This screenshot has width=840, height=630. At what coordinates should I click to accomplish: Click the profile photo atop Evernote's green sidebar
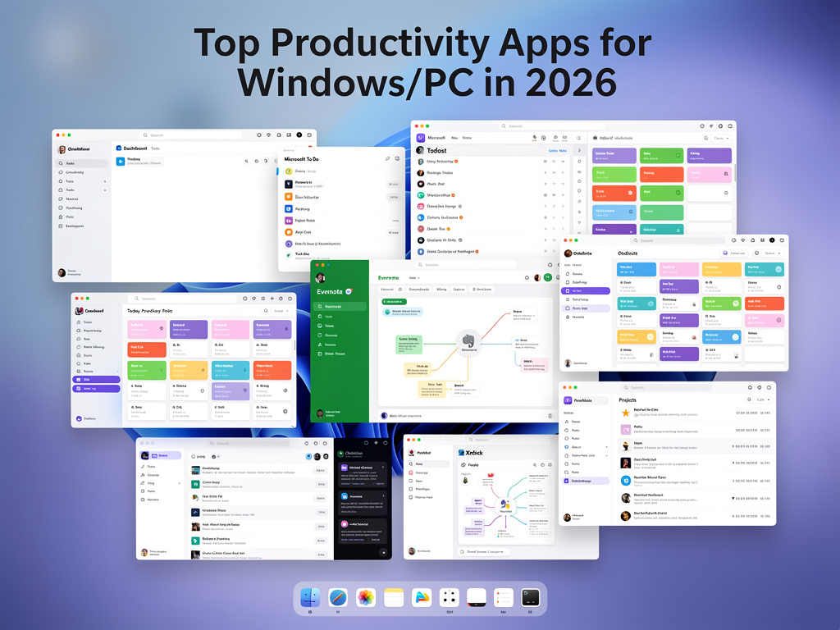coord(321,277)
